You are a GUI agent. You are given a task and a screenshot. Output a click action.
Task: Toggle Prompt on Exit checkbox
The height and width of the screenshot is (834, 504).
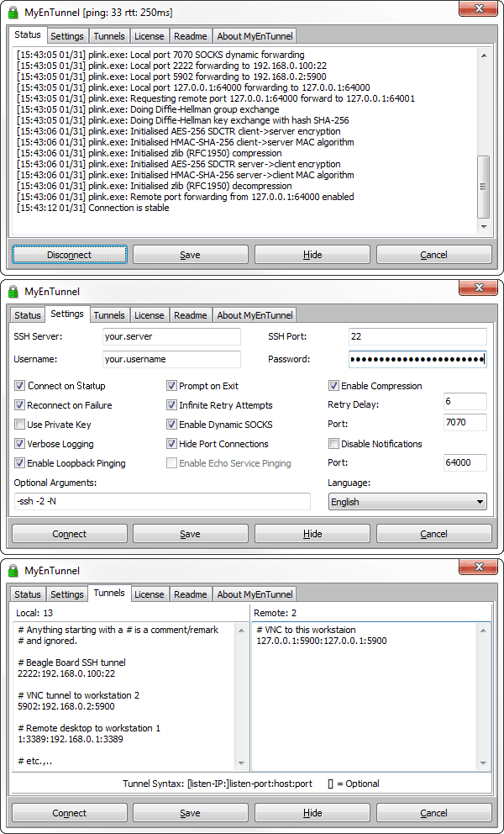[171, 386]
